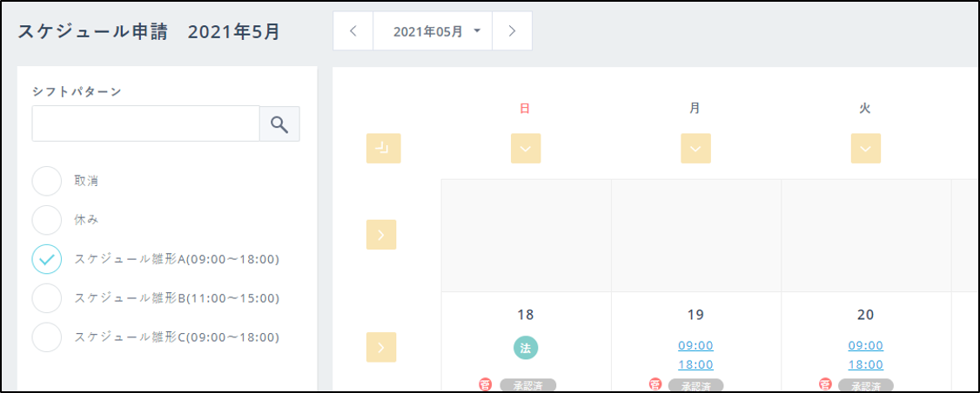Click yellow arrow for the week of 18

(381, 347)
